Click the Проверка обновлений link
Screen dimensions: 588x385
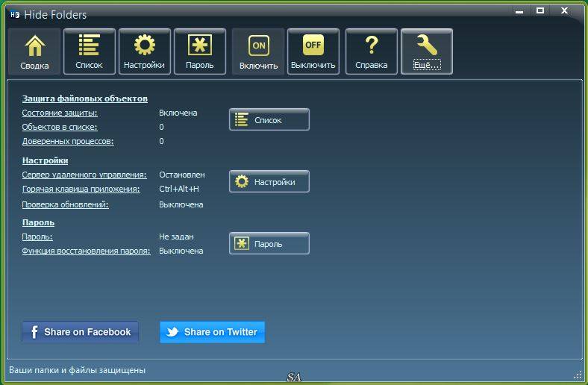click(x=65, y=204)
